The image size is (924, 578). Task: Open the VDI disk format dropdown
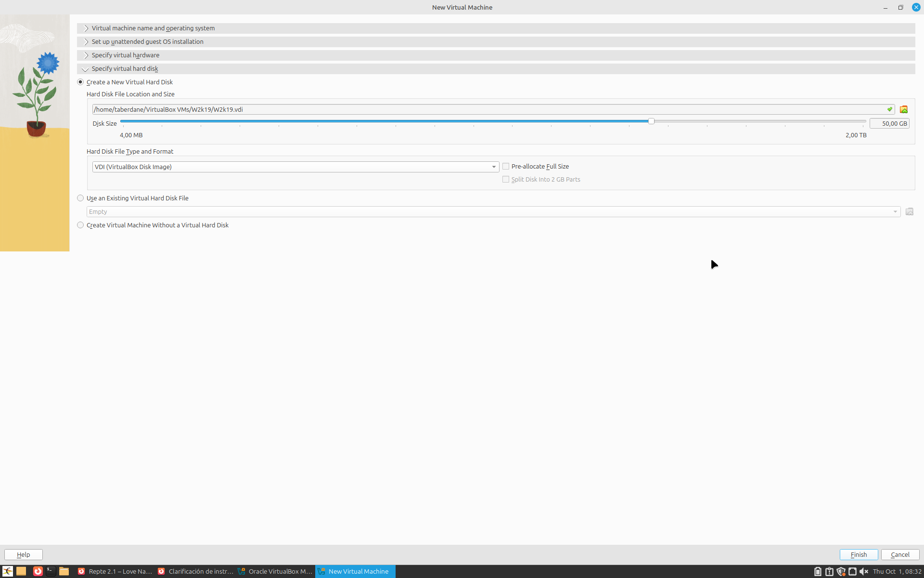295,167
